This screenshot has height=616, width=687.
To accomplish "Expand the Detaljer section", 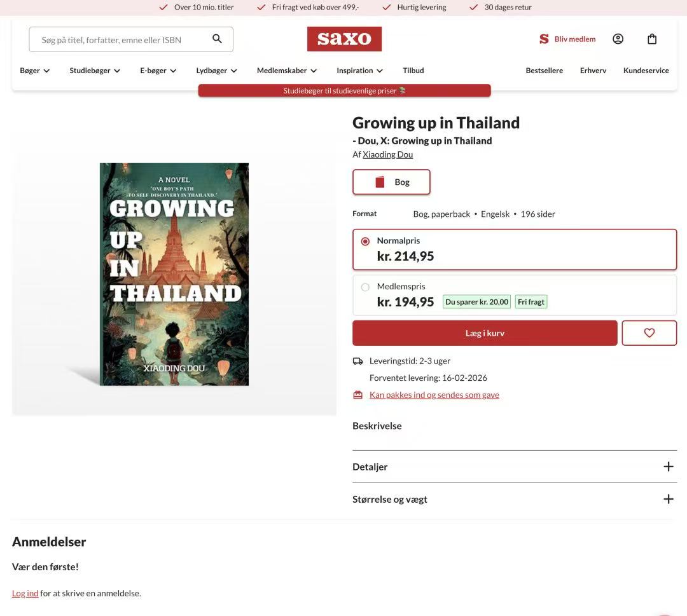I will pyautogui.click(x=668, y=467).
